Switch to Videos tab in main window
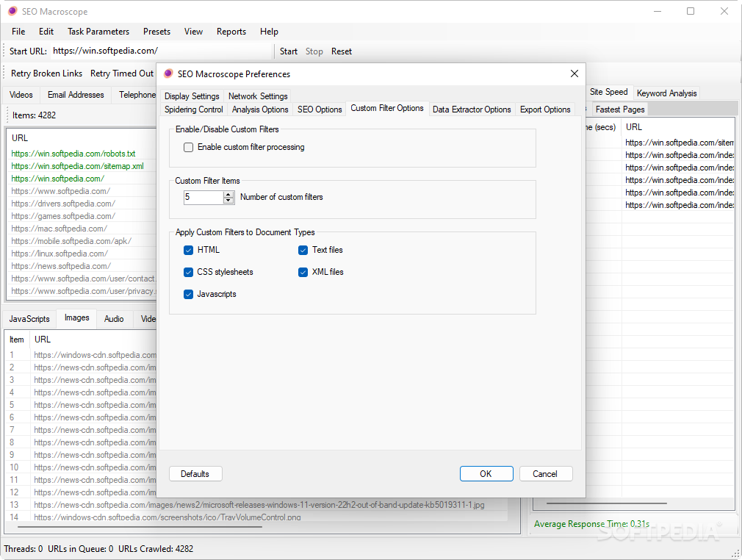 click(x=21, y=95)
